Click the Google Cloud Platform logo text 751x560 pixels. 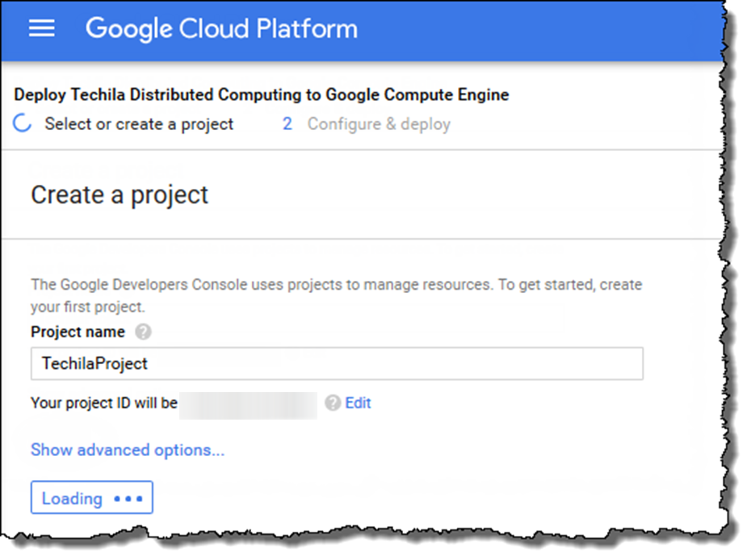click(221, 29)
